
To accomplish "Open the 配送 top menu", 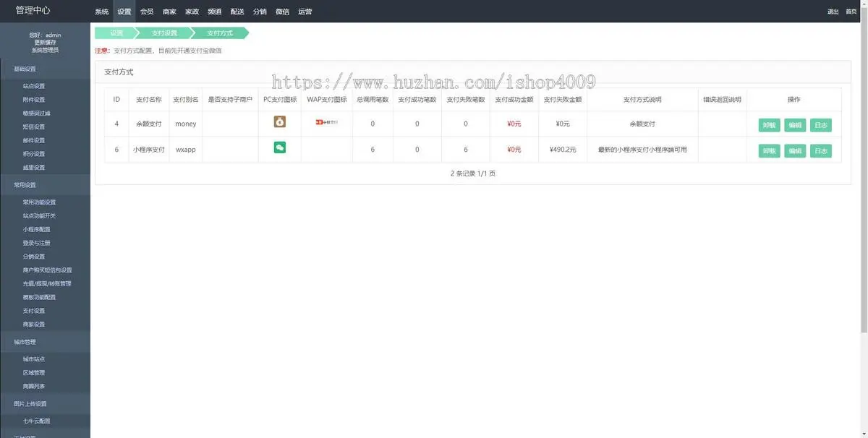I will pyautogui.click(x=237, y=12).
